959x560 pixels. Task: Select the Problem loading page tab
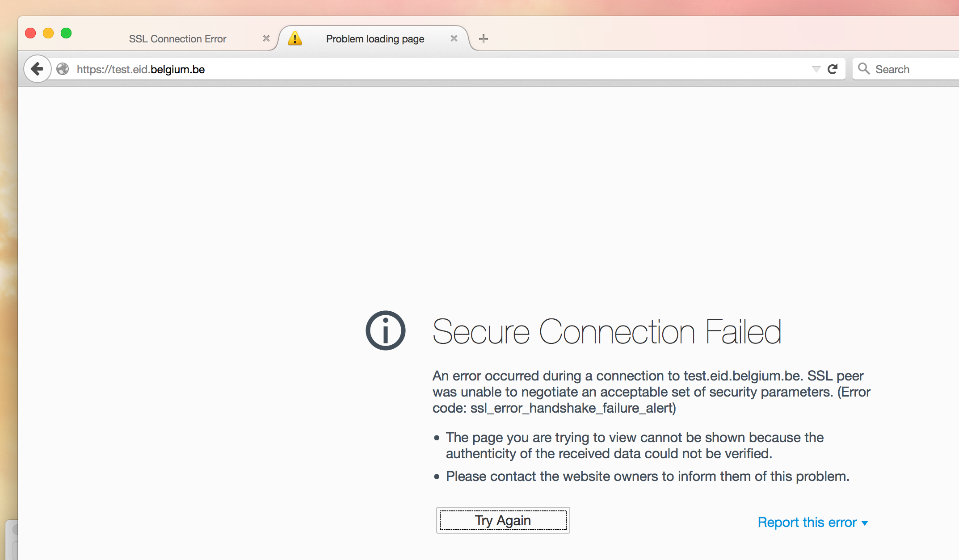click(x=374, y=39)
